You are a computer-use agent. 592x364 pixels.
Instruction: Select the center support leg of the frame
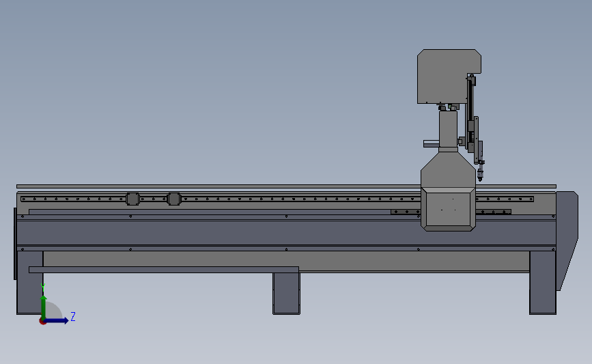(x=286, y=293)
